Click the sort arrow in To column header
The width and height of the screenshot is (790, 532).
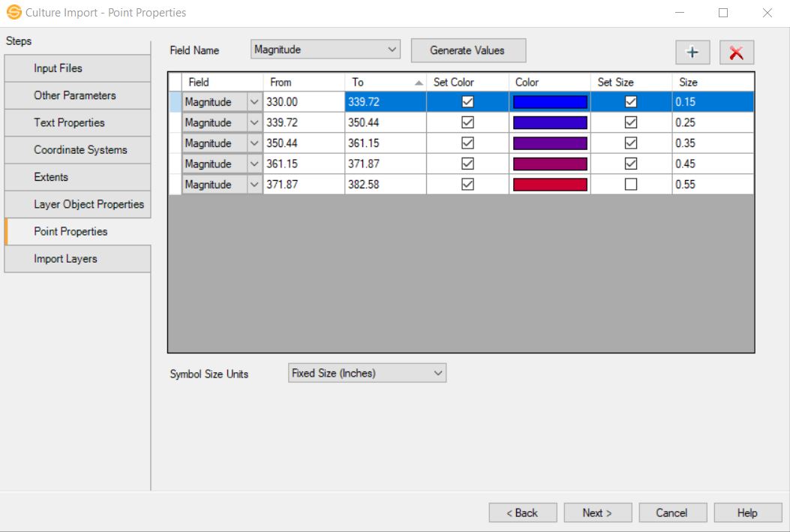point(419,83)
